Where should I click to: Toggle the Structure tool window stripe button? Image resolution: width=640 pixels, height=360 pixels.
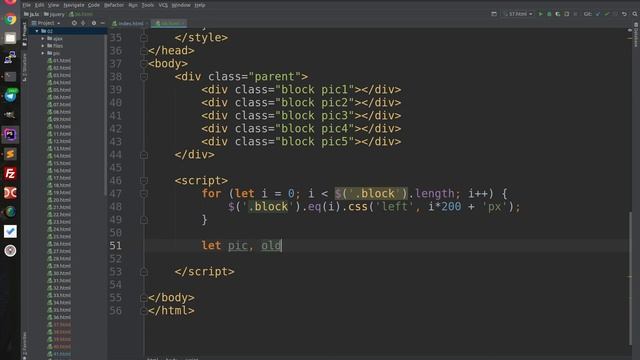tap(24, 67)
